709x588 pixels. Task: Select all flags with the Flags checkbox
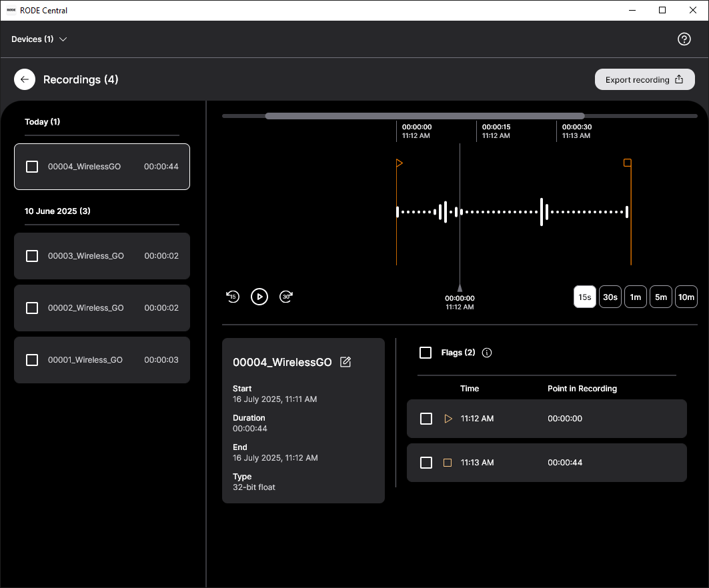click(426, 353)
